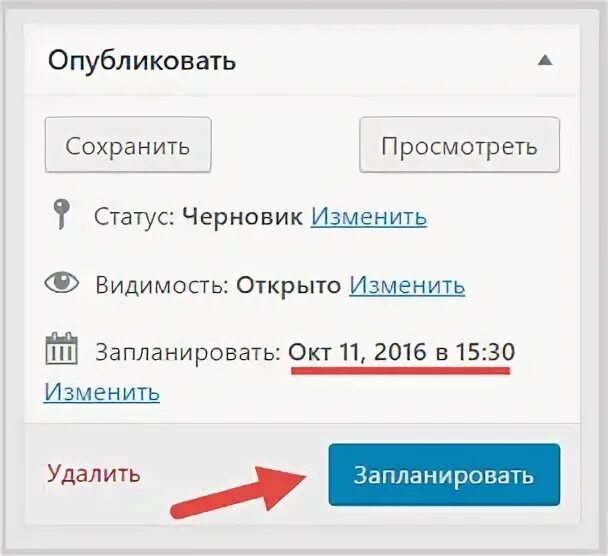Collapse the Опубликовать panel with the triangle
This screenshot has width=608, height=556.
(x=545, y=60)
